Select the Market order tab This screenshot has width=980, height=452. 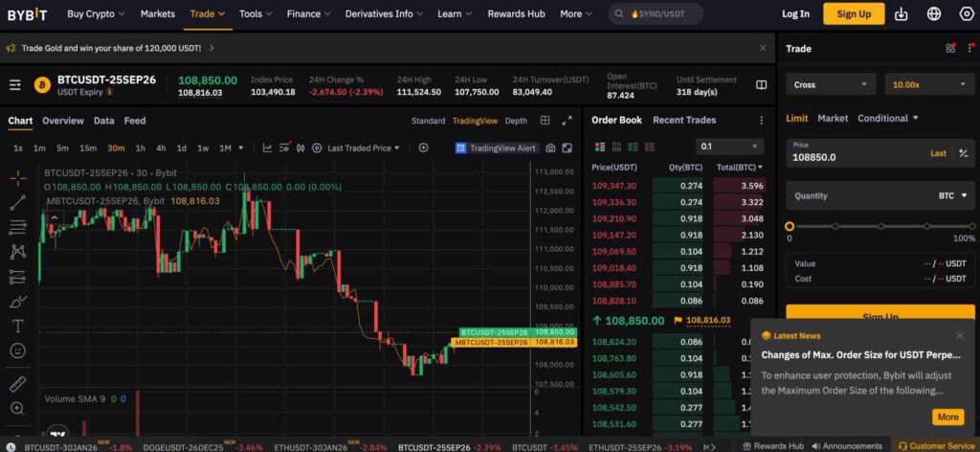point(833,118)
